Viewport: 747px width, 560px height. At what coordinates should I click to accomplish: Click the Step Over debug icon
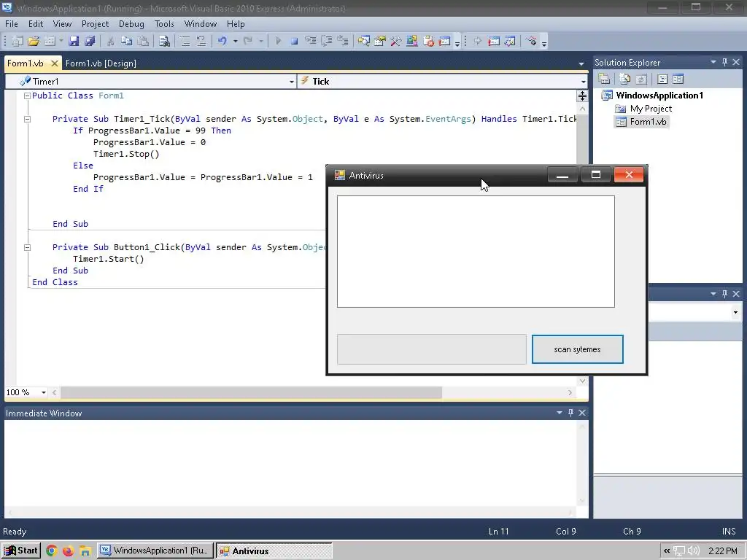point(326,42)
